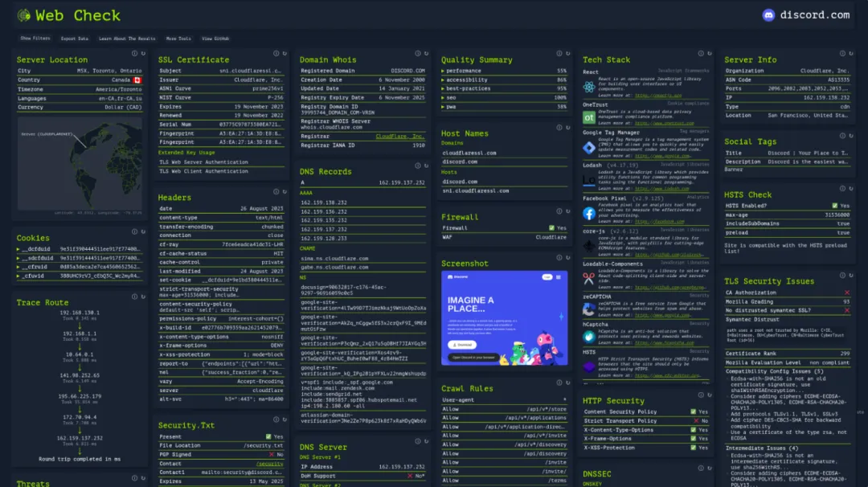
Task: Refresh the Quality Summary card
Action: coord(568,54)
